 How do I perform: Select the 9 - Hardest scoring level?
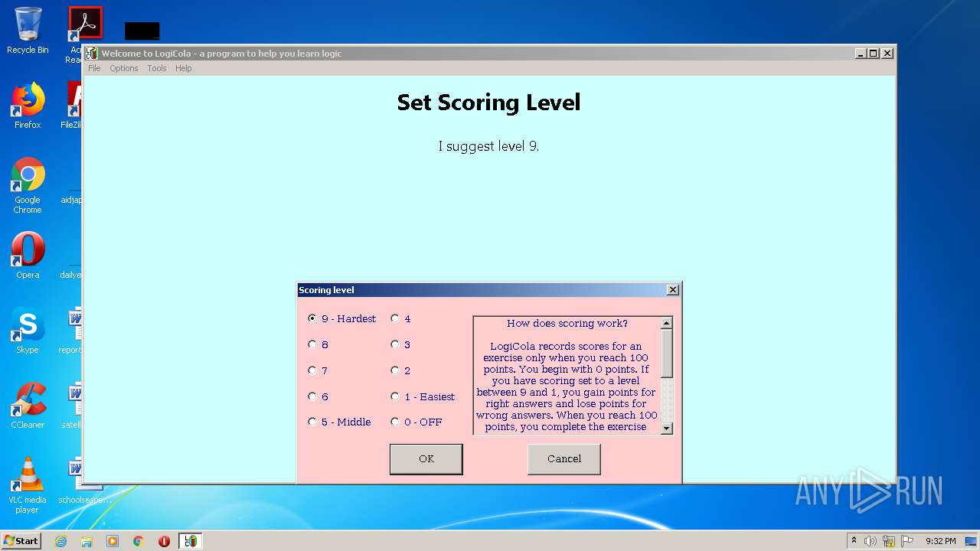pyautogui.click(x=341, y=318)
